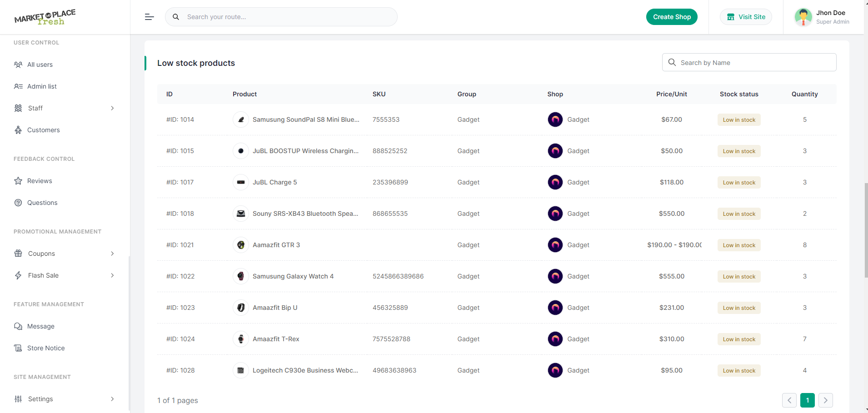
Task: Go to next page arrow
Action: 825,400
